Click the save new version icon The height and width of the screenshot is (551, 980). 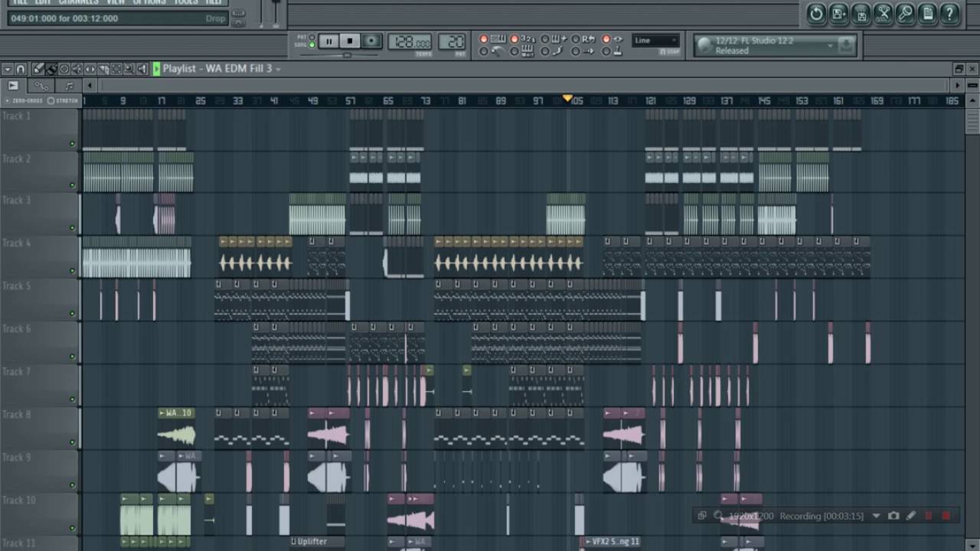(x=839, y=12)
